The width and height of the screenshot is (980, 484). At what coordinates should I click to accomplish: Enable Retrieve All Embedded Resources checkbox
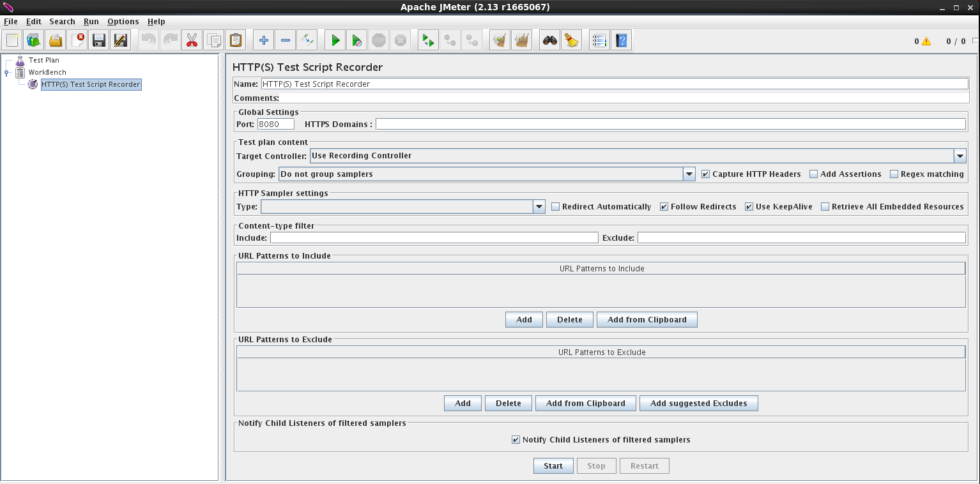pyautogui.click(x=825, y=206)
